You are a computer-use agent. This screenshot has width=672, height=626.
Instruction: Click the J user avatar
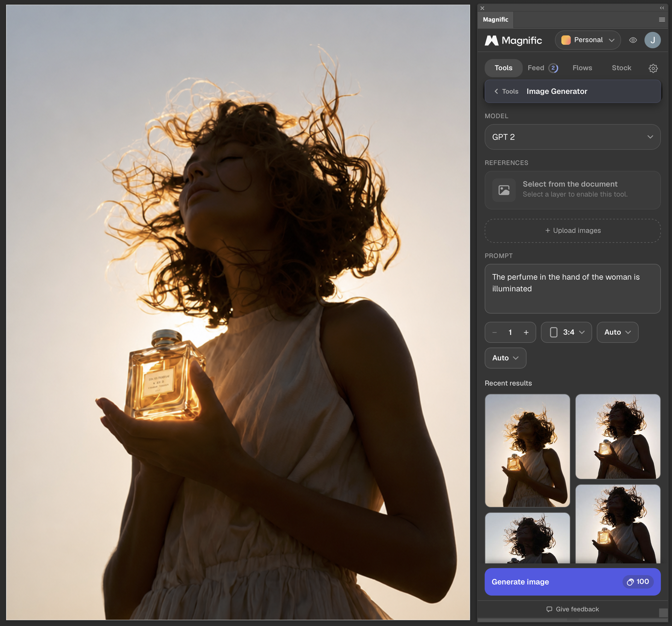click(x=652, y=40)
